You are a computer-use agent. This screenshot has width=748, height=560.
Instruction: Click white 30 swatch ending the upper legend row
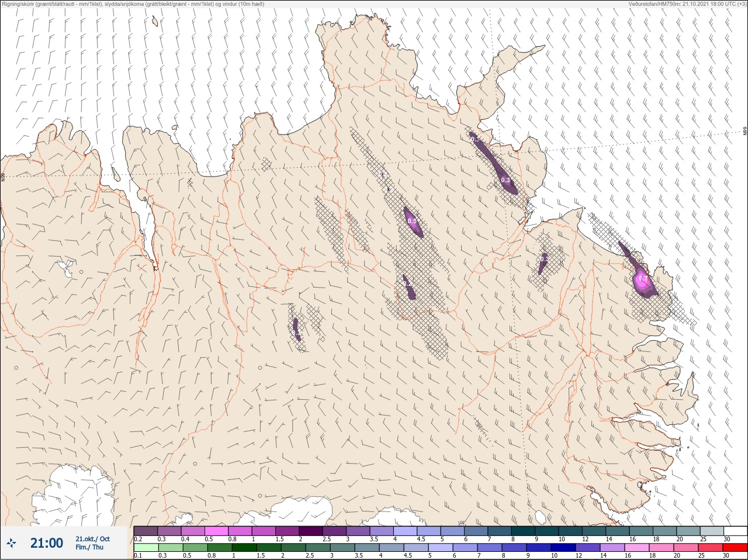[735, 531]
